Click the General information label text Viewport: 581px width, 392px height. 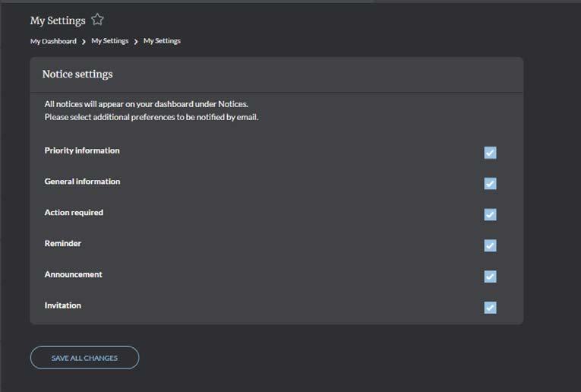pyautogui.click(x=82, y=182)
